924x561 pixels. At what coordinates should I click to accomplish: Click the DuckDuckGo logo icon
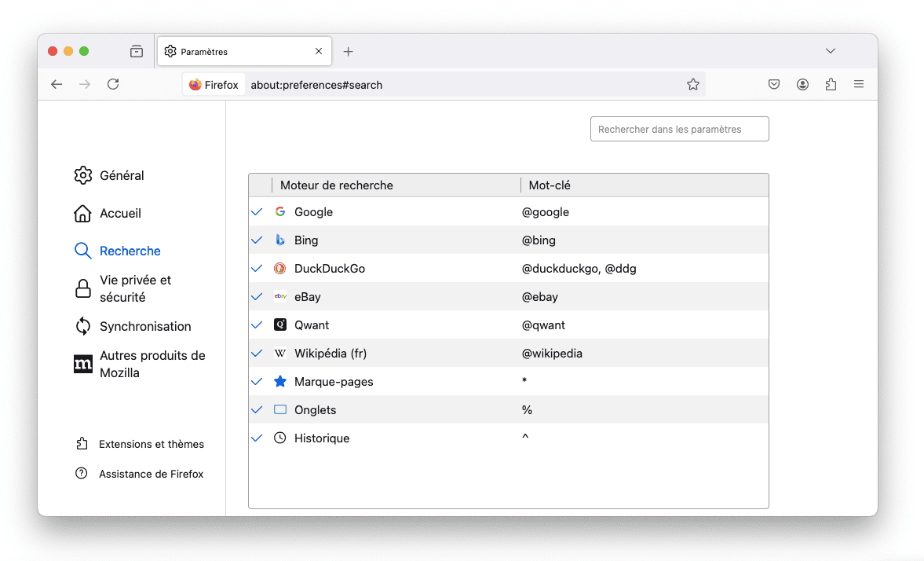tap(280, 269)
